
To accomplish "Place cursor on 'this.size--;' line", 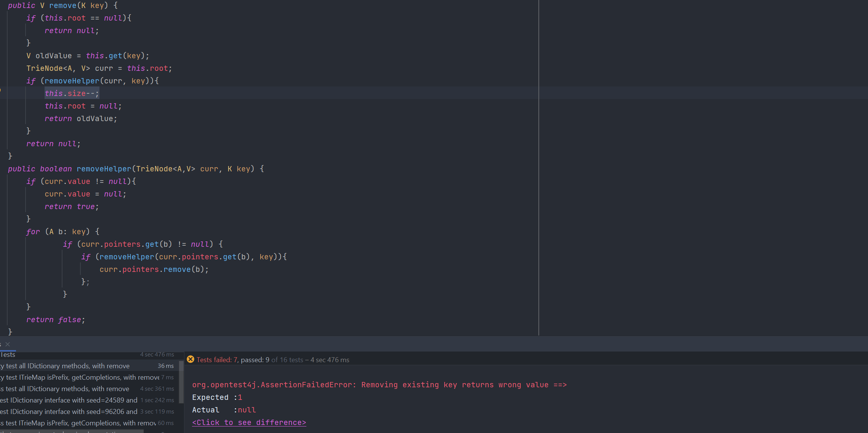I will coord(72,93).
